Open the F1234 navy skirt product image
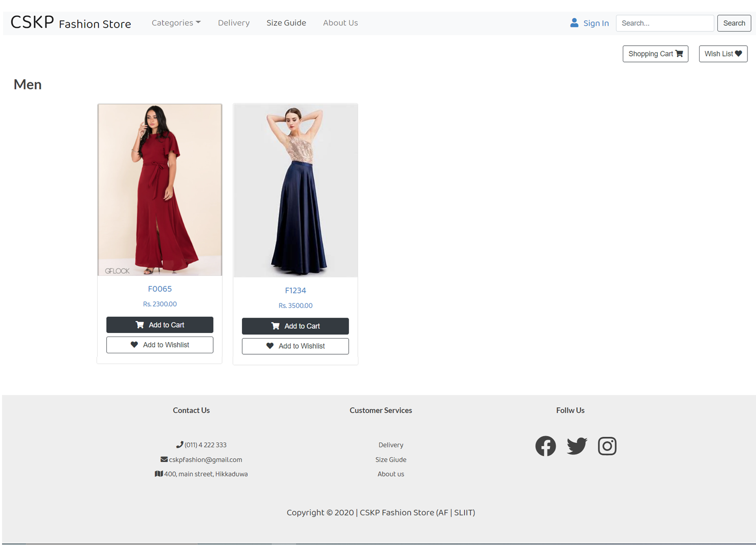The height and width of the screenshot is (549, 756). tap(295, 191)
